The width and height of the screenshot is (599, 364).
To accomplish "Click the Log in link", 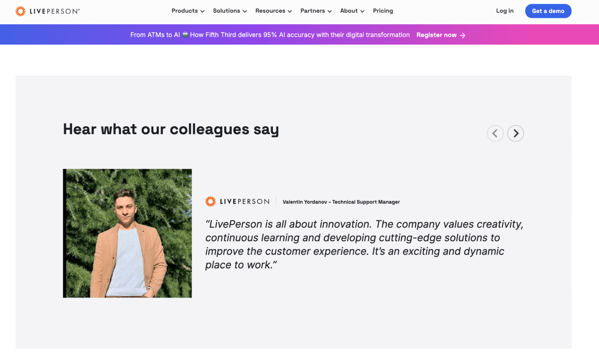I will pos(504,11).
